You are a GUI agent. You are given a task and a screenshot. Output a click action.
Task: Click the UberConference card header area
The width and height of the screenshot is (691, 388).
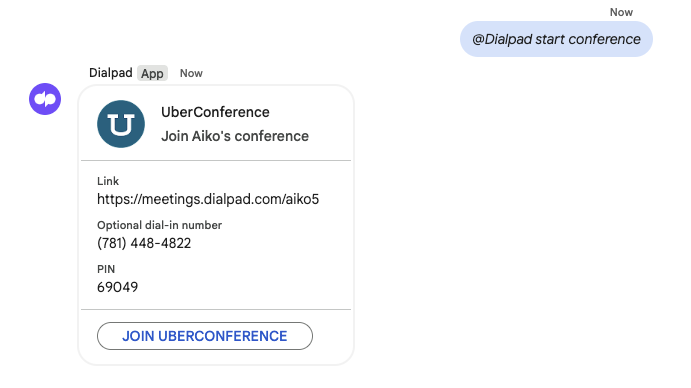pos(216,124)
